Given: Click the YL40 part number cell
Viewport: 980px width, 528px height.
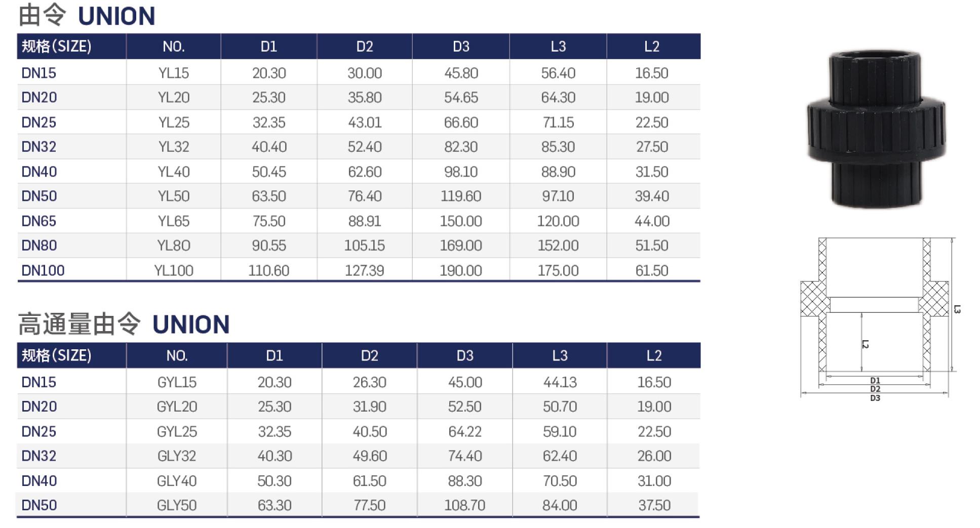Looking at the screenshot, I should pyautogui.click(x=174, y=172).
